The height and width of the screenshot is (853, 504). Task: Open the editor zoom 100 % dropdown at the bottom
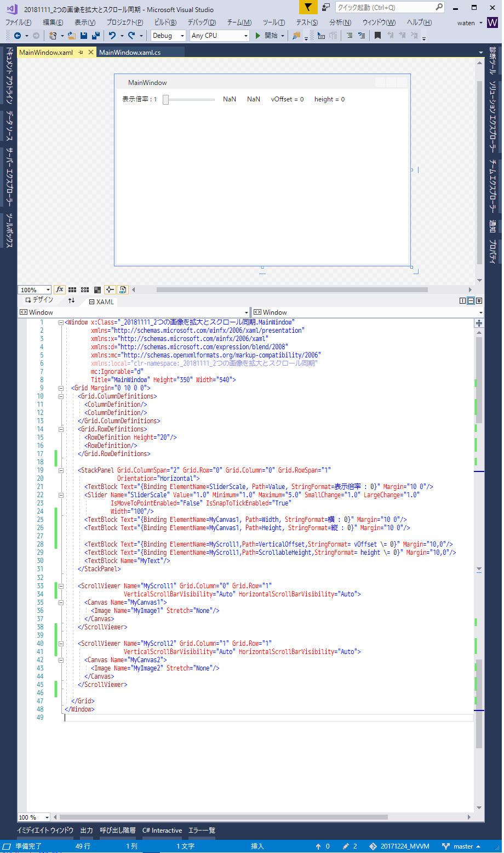(x=34, y=817)
